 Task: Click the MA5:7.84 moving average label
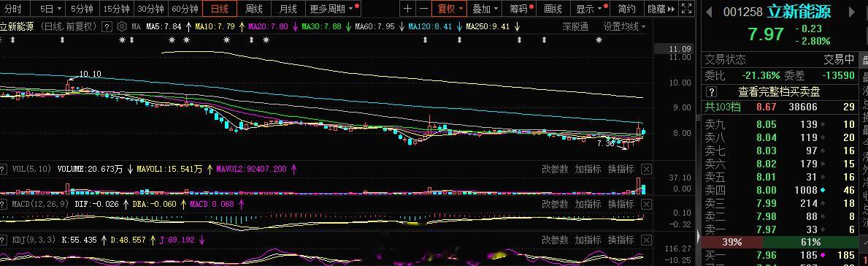point(164,26)
